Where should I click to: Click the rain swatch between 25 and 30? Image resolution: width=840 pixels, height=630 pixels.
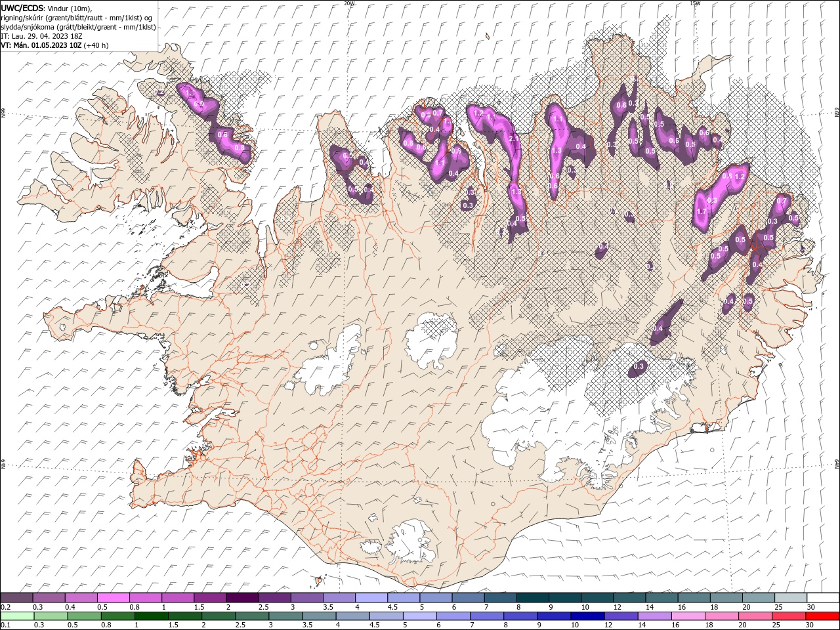click(x=790, y=616)
